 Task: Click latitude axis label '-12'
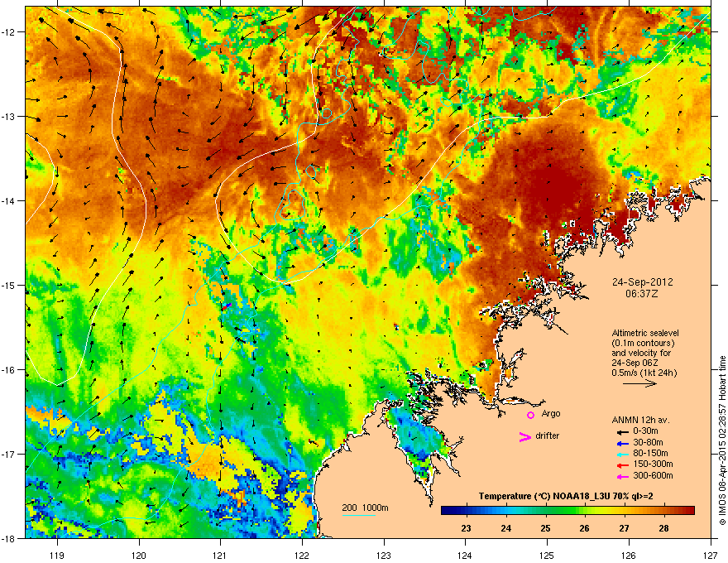click(x=9, y=32)
